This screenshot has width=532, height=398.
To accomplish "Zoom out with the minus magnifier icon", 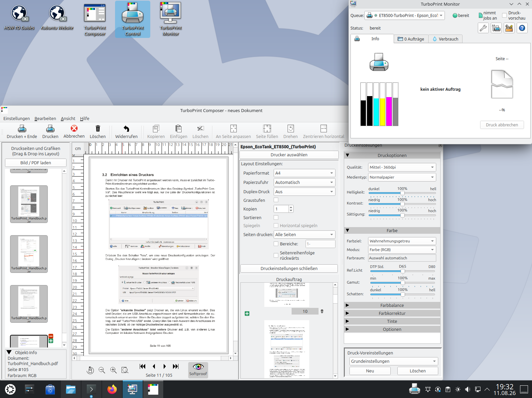I will [x=102, y=370].
